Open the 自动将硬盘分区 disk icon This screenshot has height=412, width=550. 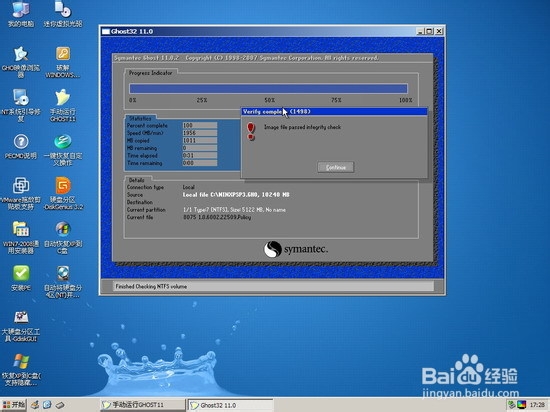coord(63,282)
